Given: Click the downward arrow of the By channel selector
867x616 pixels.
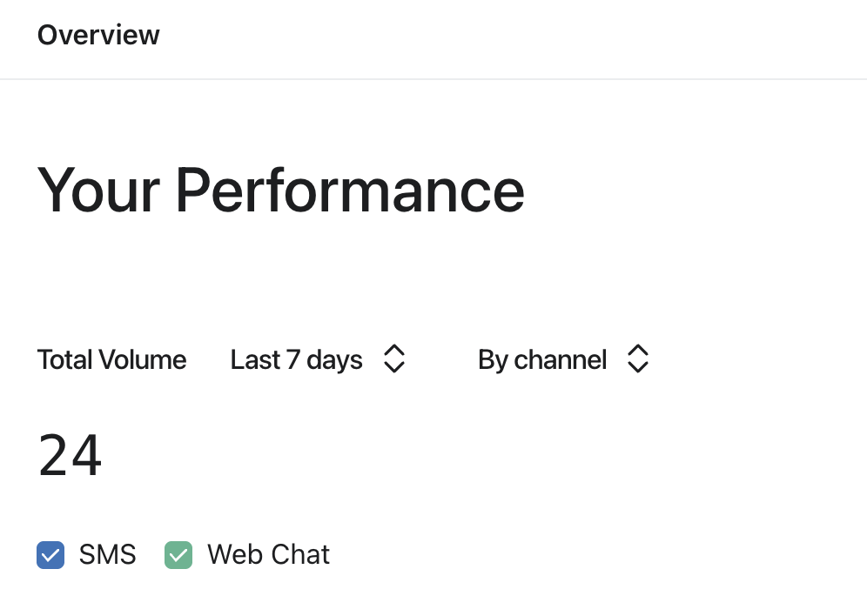Looking at the screenshot, I should [x=638, y=367].
